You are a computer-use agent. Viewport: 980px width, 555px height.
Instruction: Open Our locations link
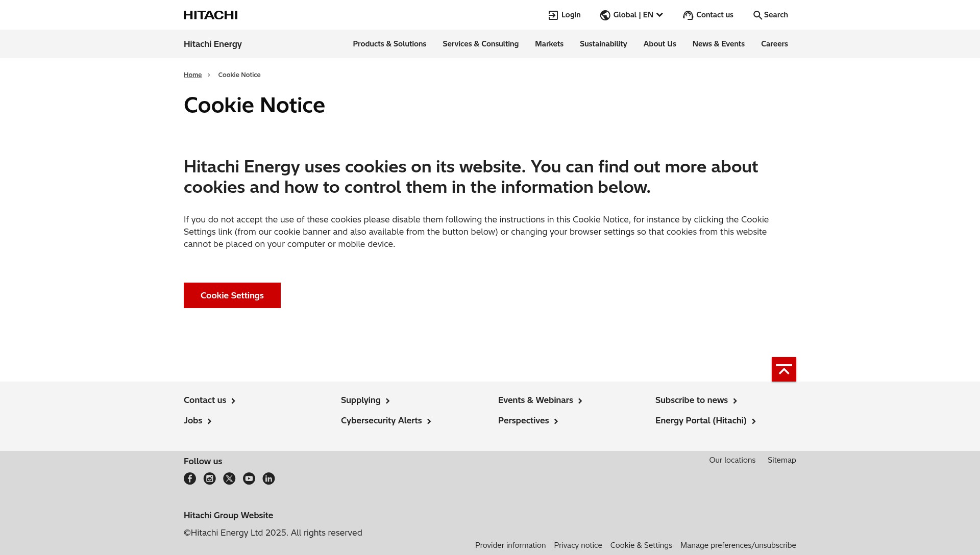coord(732,460)
